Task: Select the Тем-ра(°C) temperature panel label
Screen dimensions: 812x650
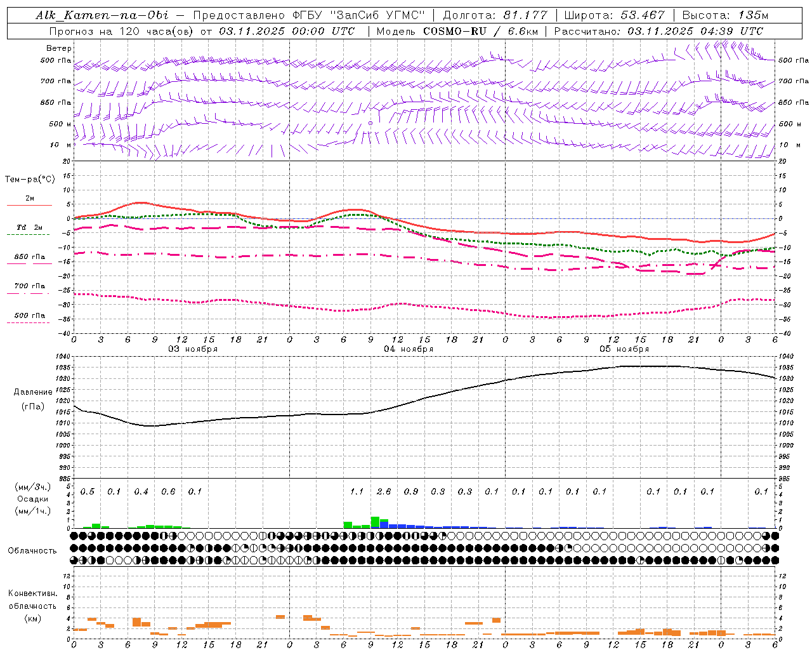Action: [30, 180]
